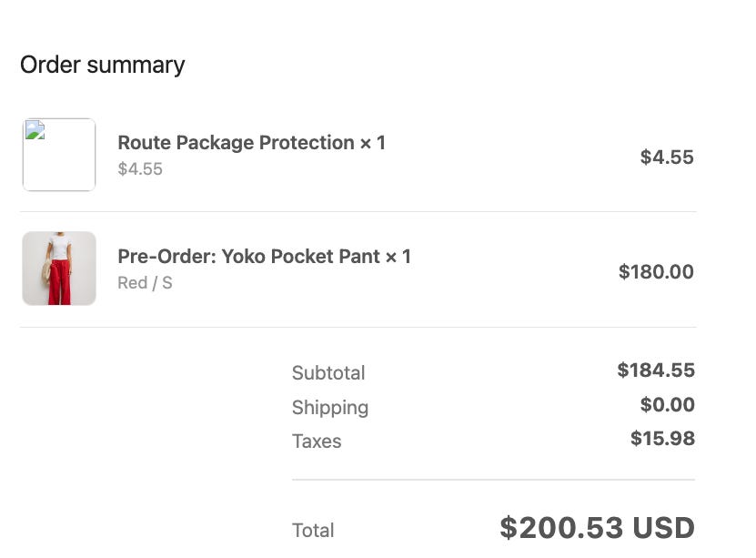Viewport: 756px width, 558px height.
Task: Click the bold $4.55 line price
Action: coord(667,157)
